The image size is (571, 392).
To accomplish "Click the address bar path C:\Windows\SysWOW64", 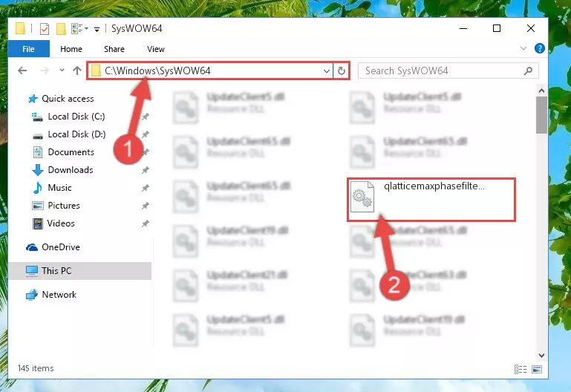I will point(157,71).
